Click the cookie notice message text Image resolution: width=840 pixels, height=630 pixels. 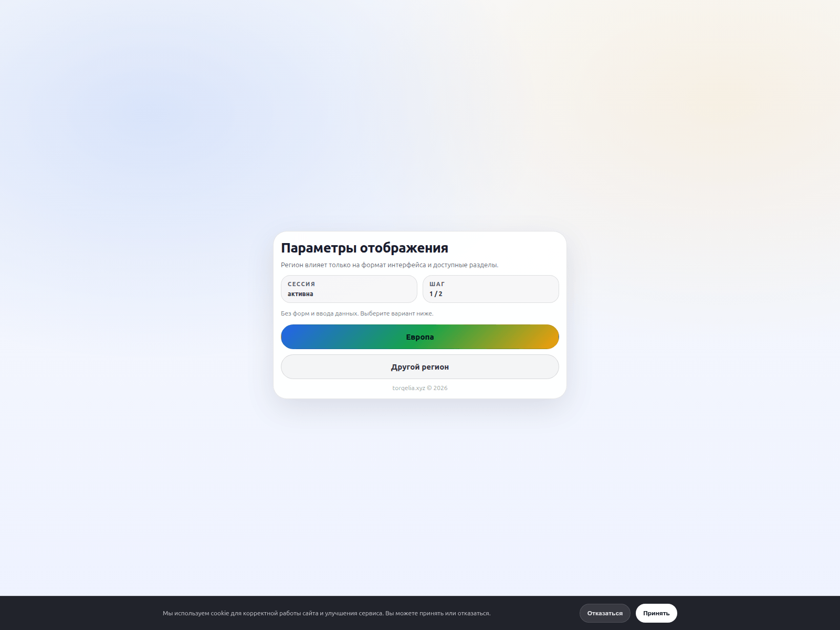click(x=327, y=613)
